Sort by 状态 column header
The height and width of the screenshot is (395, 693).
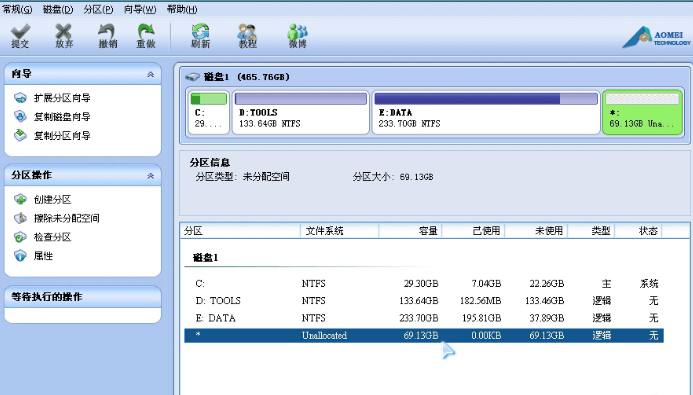(638, 231)
